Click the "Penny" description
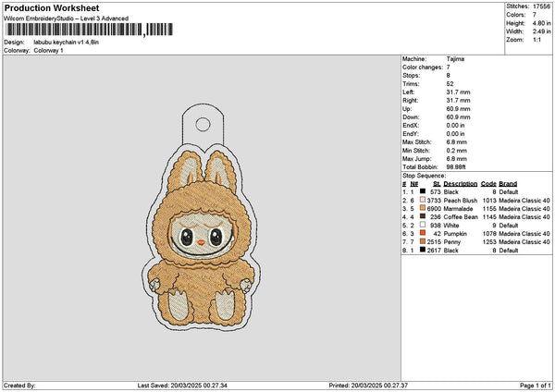 pyautogui.click(x=452, y=242)
